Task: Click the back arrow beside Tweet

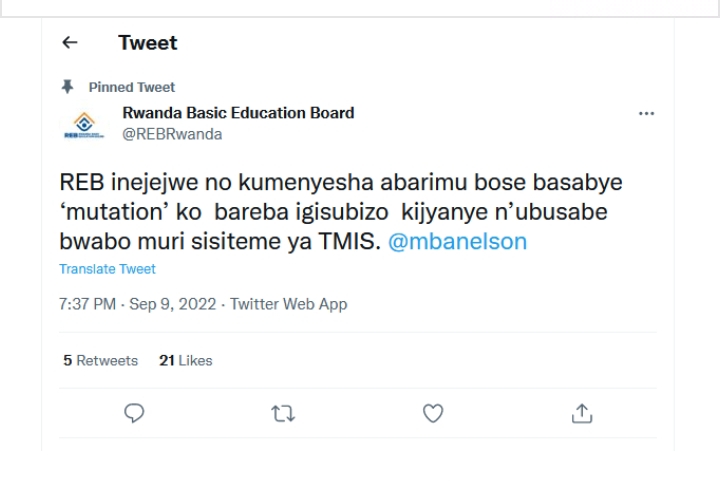Action: coord(69,43)
